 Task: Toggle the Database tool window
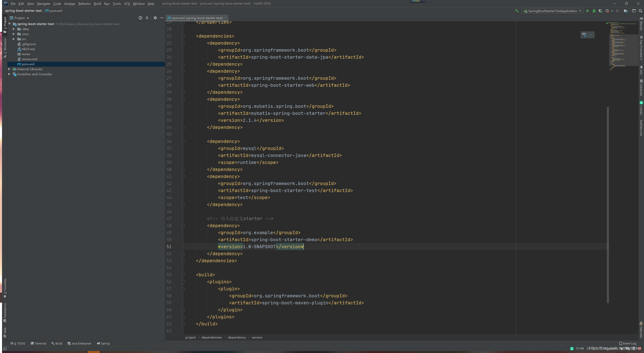(641, 87)
